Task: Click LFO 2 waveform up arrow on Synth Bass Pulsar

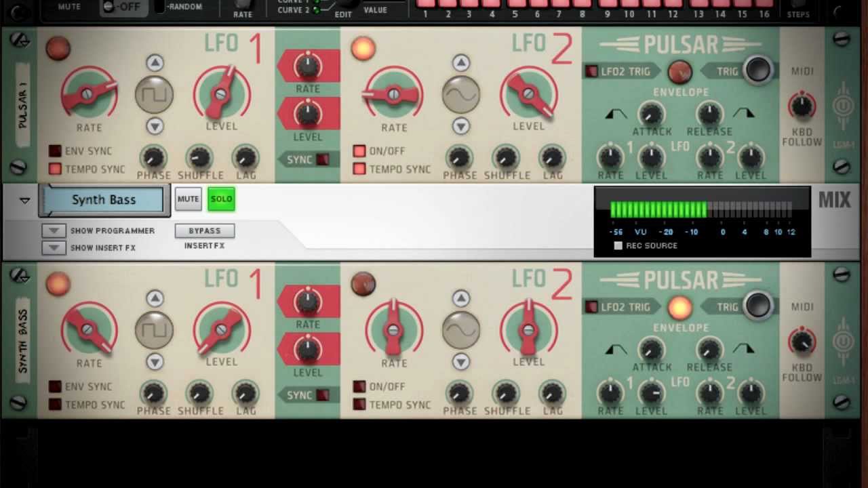Action: pyautogui.click(x=461, y=299)
